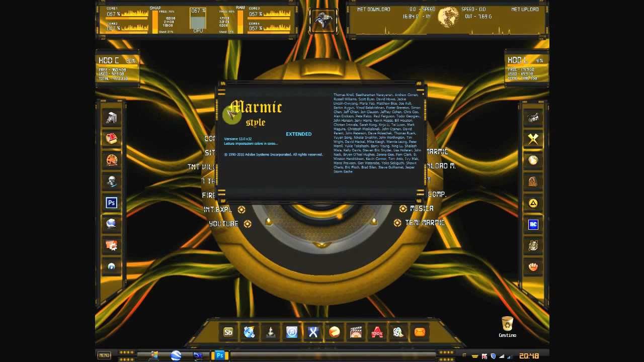Click the X icon in bottom dock
This screenshot has width=644, height=362.
coord(313,332)
